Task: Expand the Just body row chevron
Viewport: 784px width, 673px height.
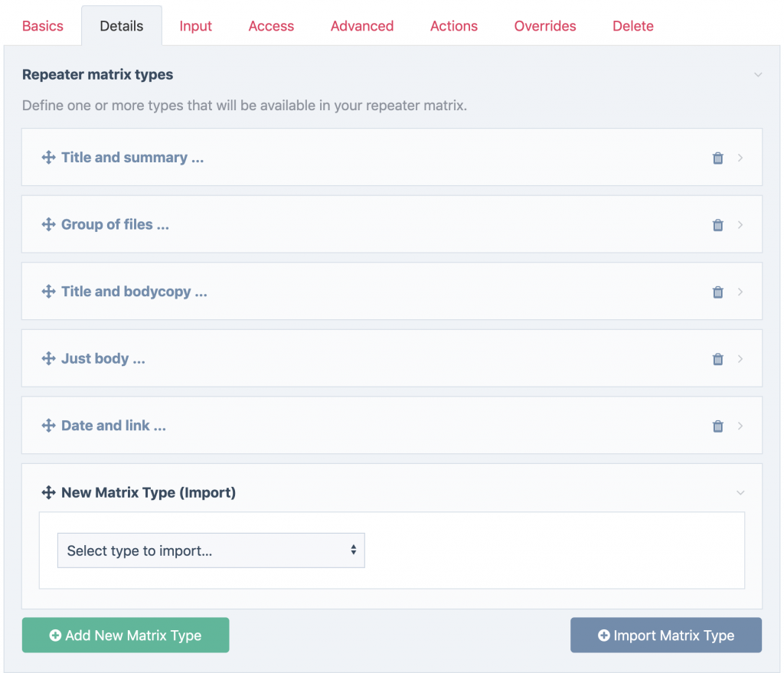Action: click(740, 359)
